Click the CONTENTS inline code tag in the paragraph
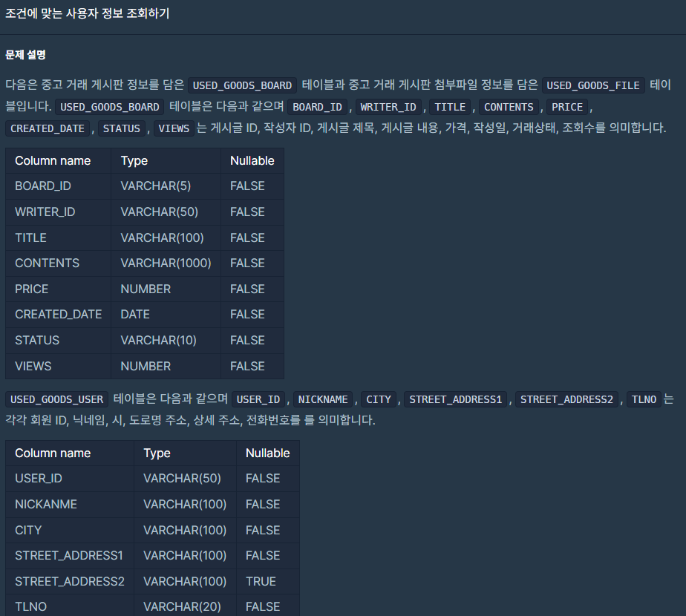This screenshot has width=686, height=616. [x=509, y=107]
